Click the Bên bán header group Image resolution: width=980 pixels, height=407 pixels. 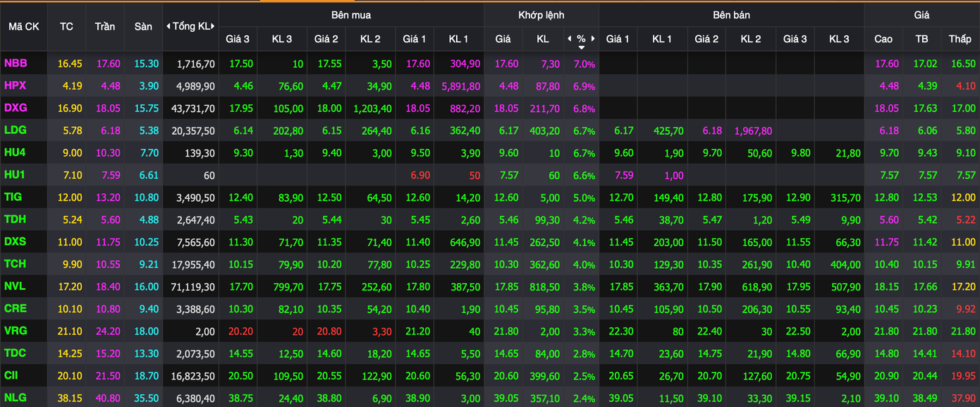731,15
